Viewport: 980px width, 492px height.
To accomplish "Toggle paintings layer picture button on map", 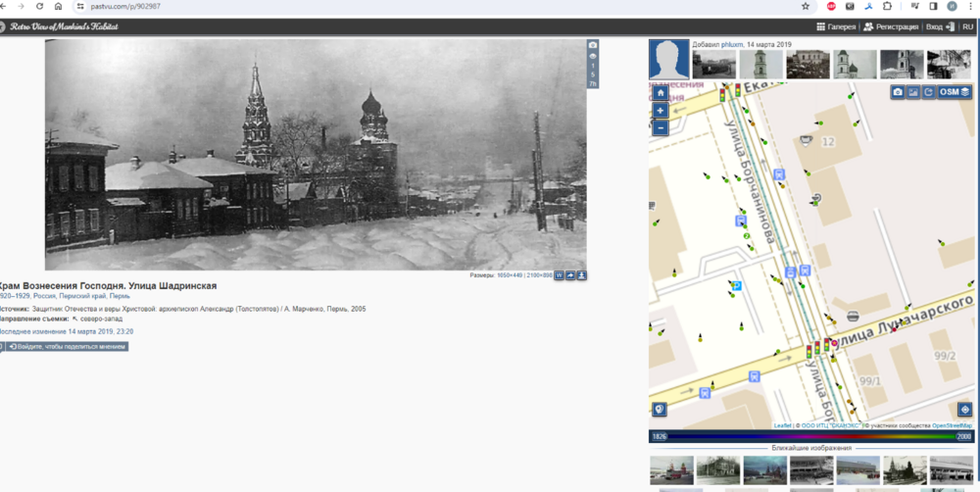I will click(913, 92).
